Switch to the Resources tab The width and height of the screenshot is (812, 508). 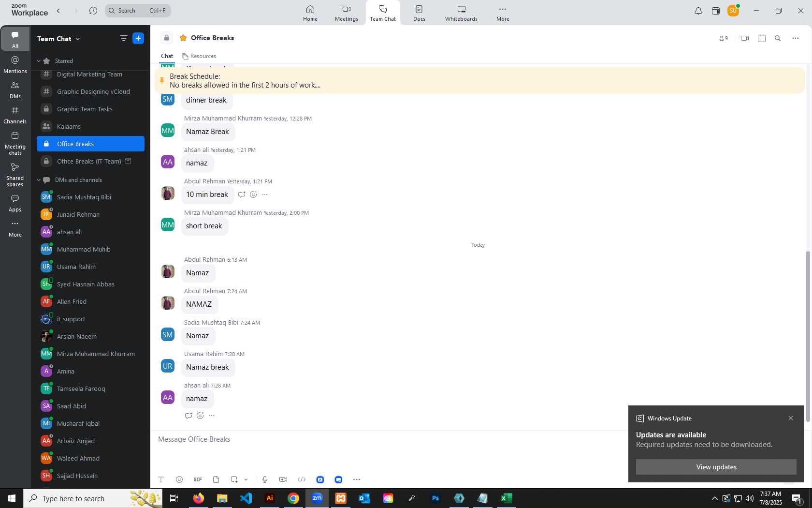[199, 56]
